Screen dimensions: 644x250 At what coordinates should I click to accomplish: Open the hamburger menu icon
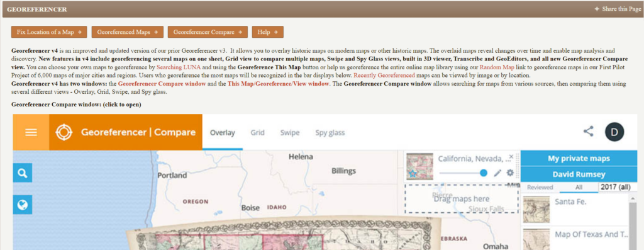(31, 132)
